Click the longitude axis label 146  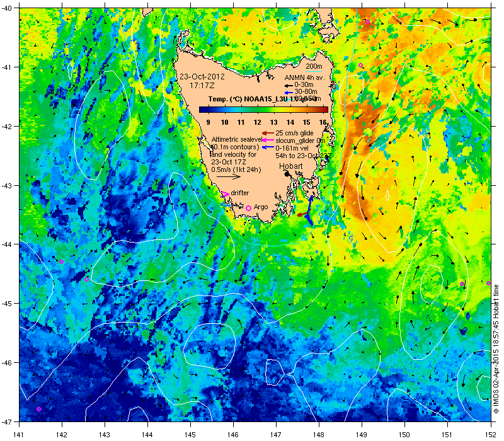[233, 435]
